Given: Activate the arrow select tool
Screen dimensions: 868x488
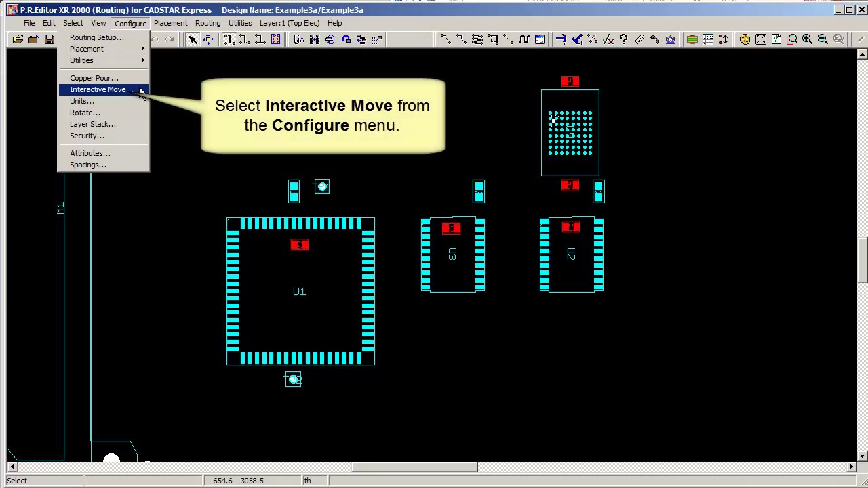Looking at the screenshot, I should [193, 39].
